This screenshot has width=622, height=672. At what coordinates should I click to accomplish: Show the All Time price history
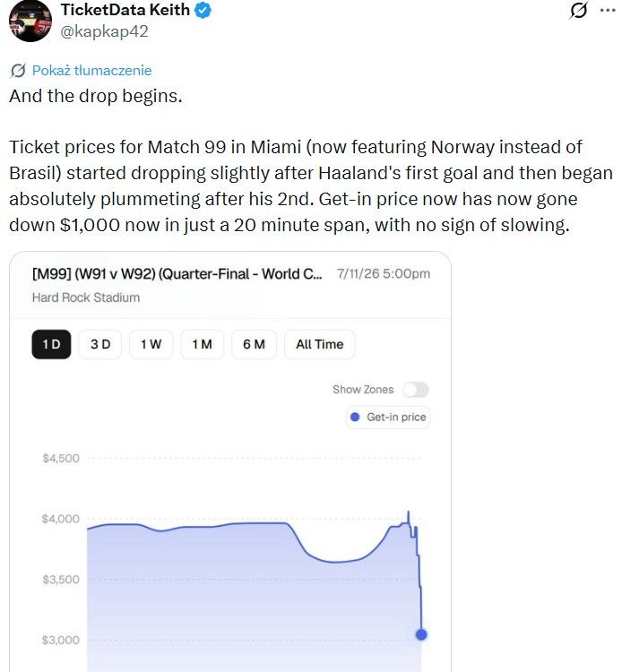pos(319,344)
